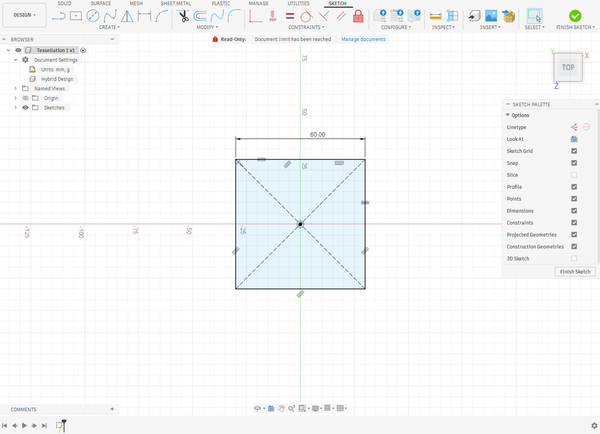
Task: Select the Fix/Unfix lock constraint icon
Action: click(x=358, y=16)
